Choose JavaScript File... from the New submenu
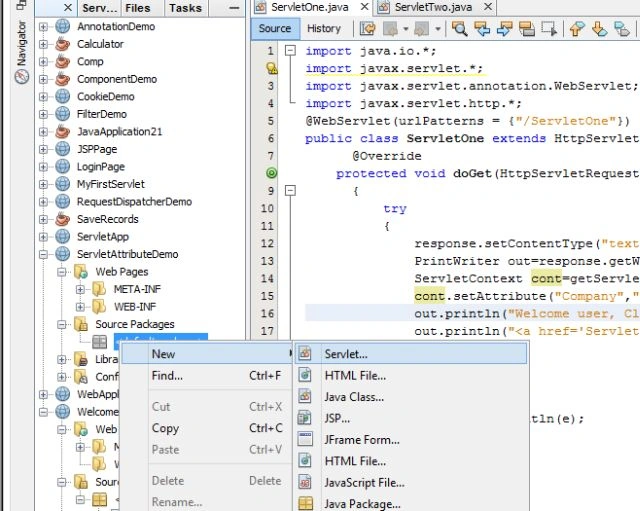 [x=411, y=483]
